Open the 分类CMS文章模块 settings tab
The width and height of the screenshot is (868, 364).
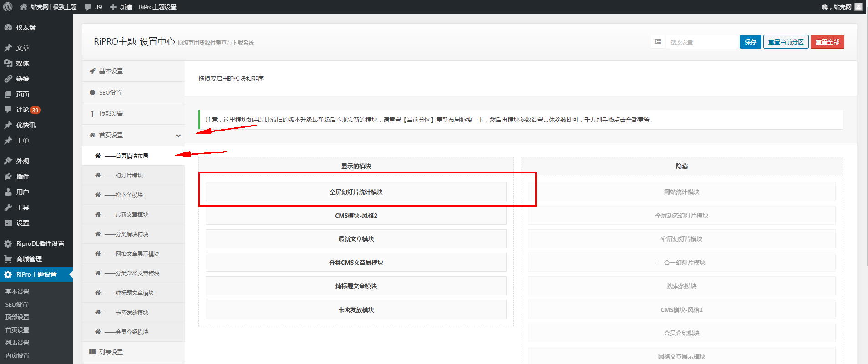pos(133,273)
